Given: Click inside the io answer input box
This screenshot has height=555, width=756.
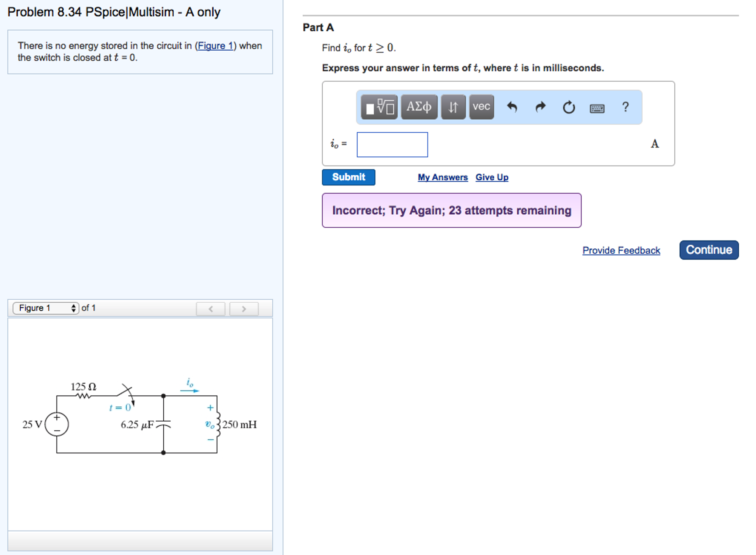Looking at the screenshot, I should click(392, 145).
